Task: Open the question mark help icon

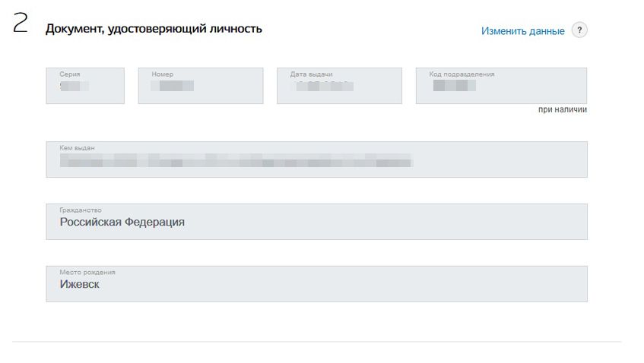Action: pos(579,30)
